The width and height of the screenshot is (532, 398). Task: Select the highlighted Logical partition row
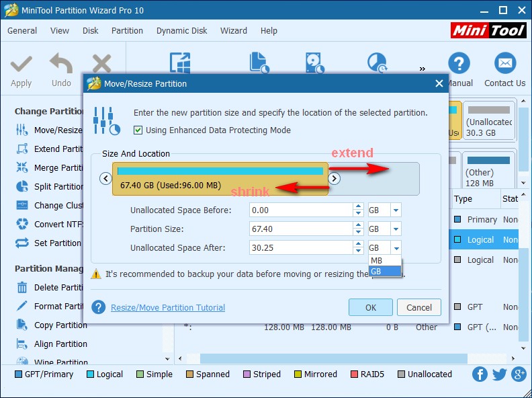(x=484, y=239)
